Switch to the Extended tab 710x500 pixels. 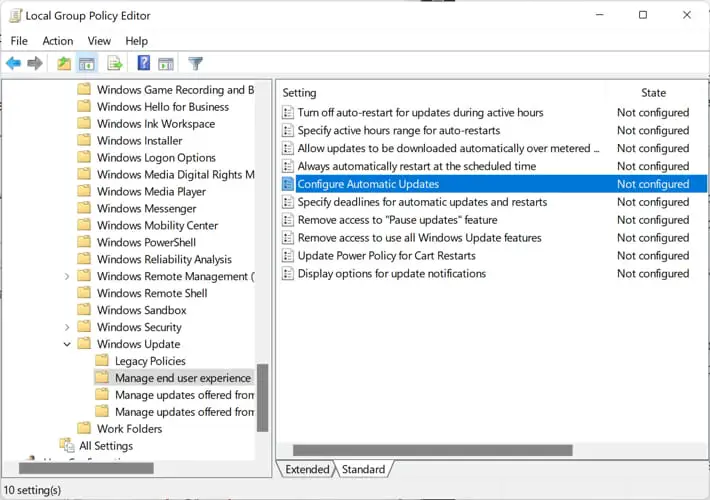coord(307,469)
